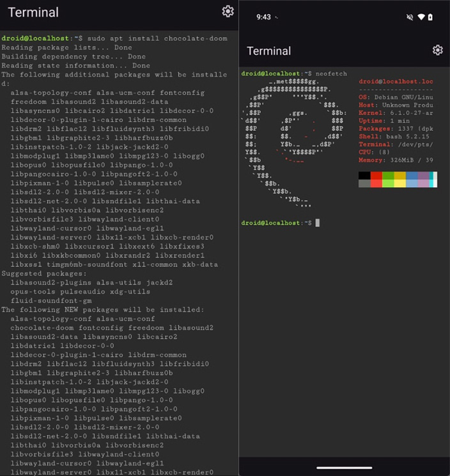Click the green droid@localhost prompt in left window
The image size is (450, 476).
point(35,38)
